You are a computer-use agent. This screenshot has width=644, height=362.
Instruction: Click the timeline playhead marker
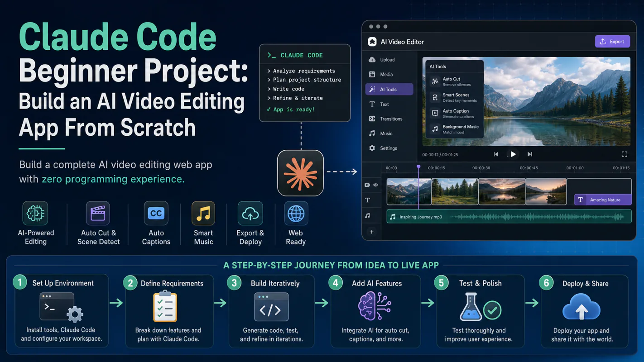(x=418, y=167)
